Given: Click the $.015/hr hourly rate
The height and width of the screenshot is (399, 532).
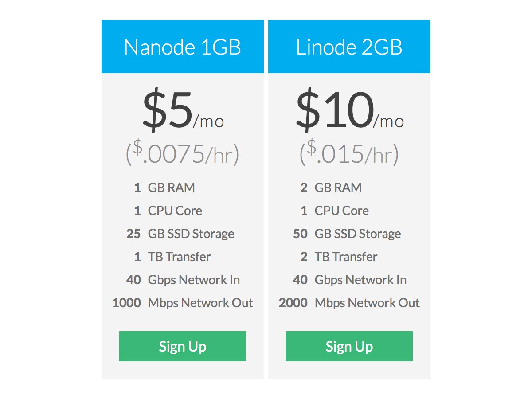Looking at the screenshot, I should tap(349, 152).
